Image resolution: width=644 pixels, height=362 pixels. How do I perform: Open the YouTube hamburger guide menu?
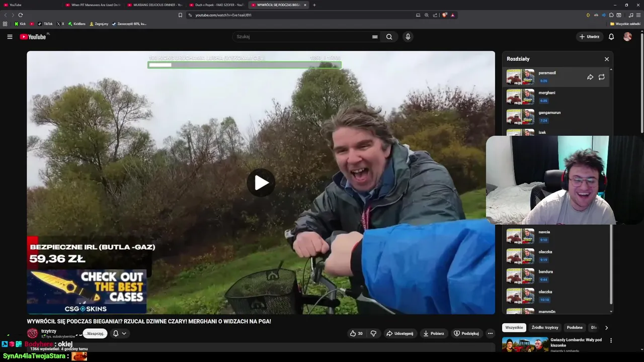click(10, 37)
